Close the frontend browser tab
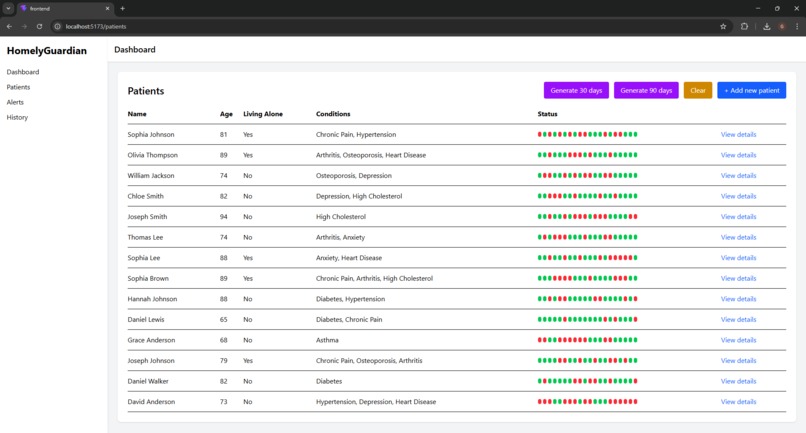This screenshot has height=433, width=806. 107,8
